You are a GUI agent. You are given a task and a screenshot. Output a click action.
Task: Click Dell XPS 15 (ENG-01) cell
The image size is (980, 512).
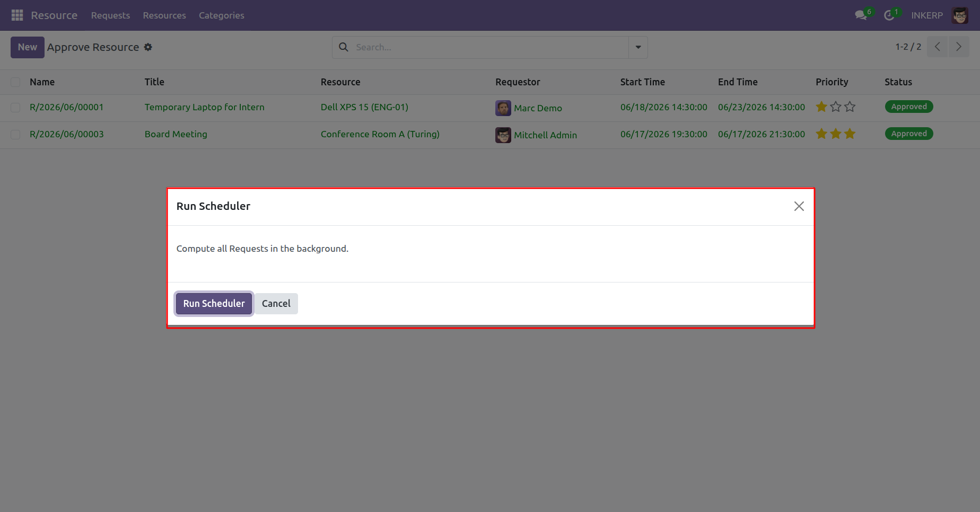point(364,107)
